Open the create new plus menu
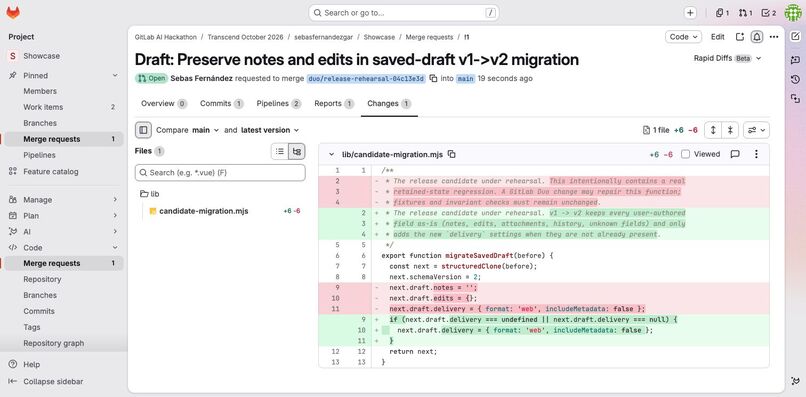This screenshot has width=806, height=397. 690,13
